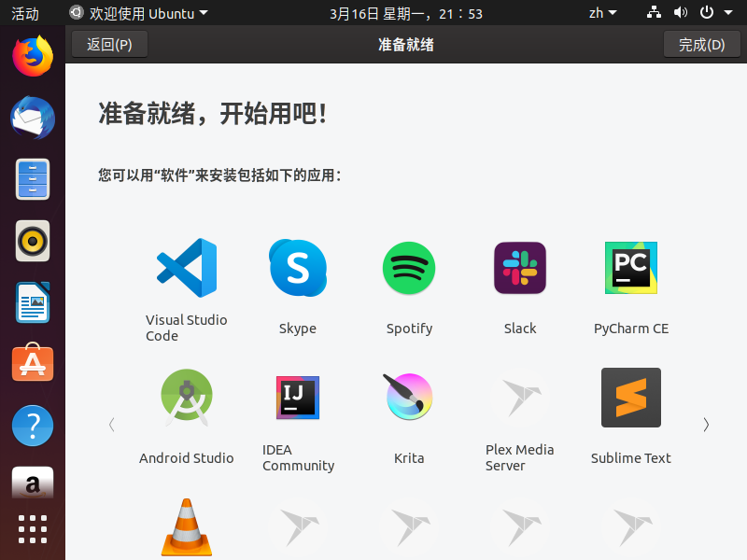Launch Firefox from the dock

(33, 56)
